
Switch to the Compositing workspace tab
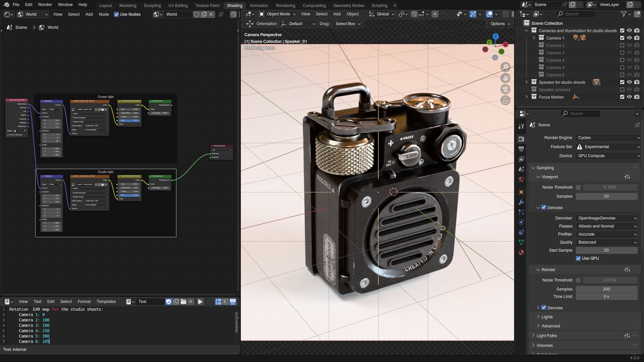pyautogui.click(x=314, y=5)
